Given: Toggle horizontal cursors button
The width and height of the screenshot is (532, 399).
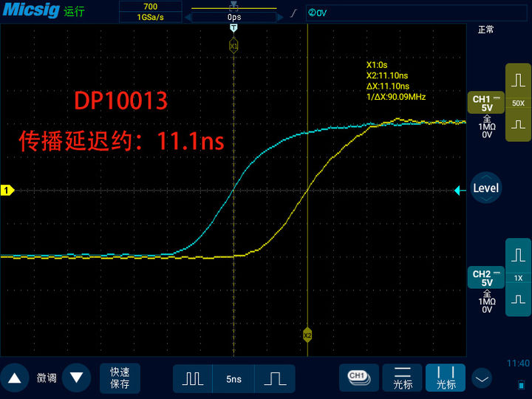Looking at the screenshot, I should 403,378.
